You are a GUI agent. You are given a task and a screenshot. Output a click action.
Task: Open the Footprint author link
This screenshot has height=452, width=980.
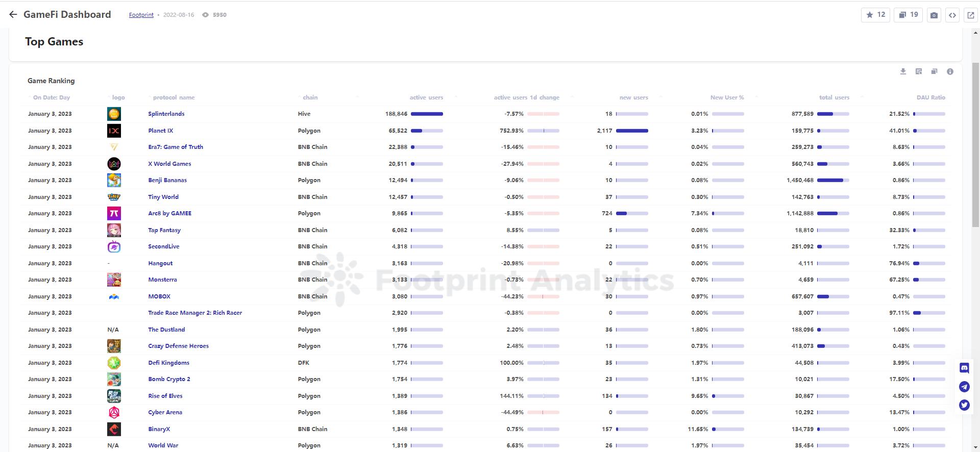tap(141, 15)
